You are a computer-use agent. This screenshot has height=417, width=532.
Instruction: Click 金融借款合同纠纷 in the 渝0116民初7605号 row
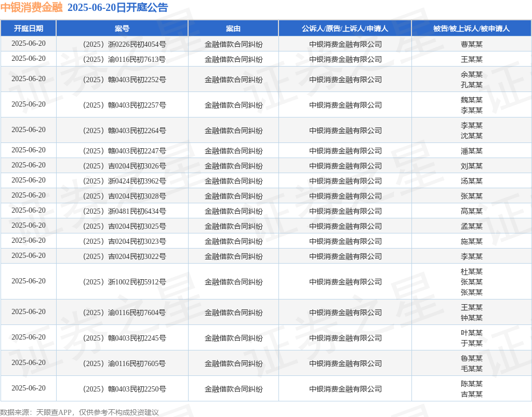tap(233, 363)
